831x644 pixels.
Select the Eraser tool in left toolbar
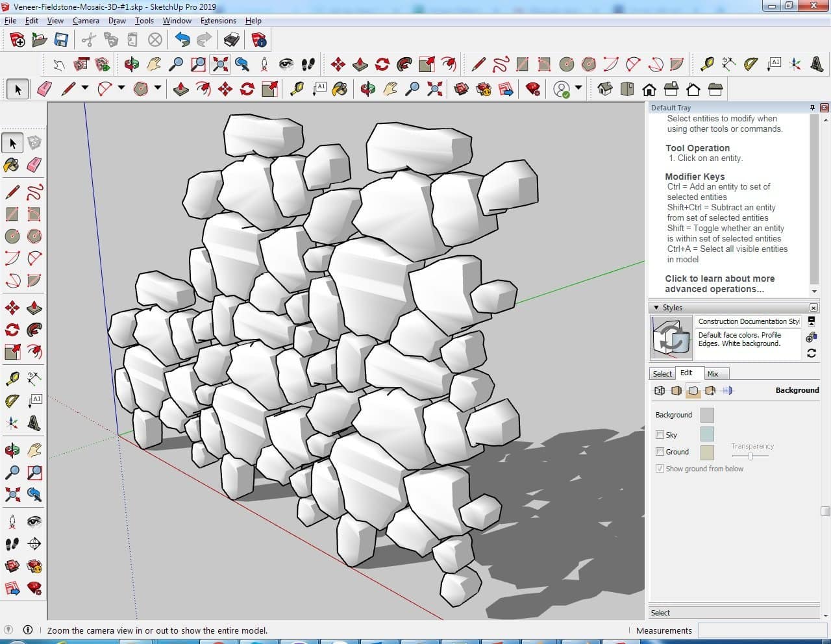pyautogui.click(x=34, y=165)
